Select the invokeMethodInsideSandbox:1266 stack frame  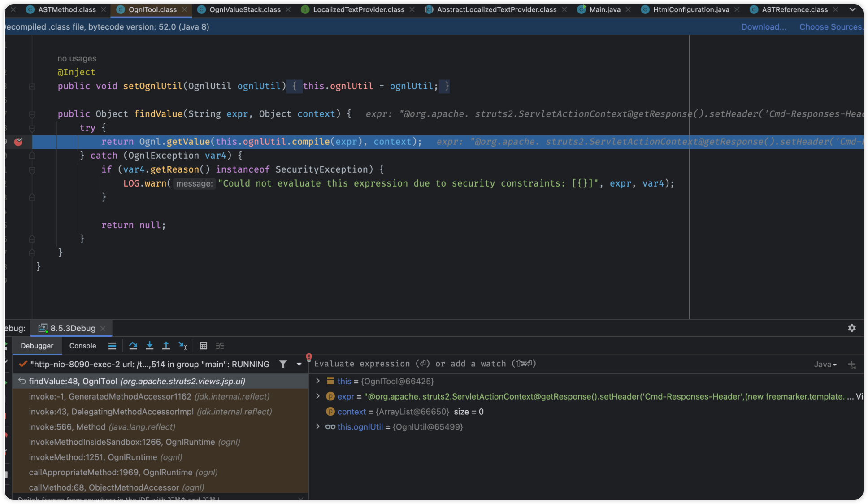click(x=160, y=442)
